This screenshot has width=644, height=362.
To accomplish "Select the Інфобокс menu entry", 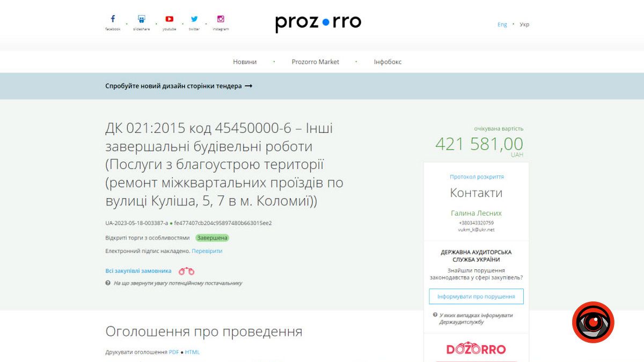I will point(387,62).
